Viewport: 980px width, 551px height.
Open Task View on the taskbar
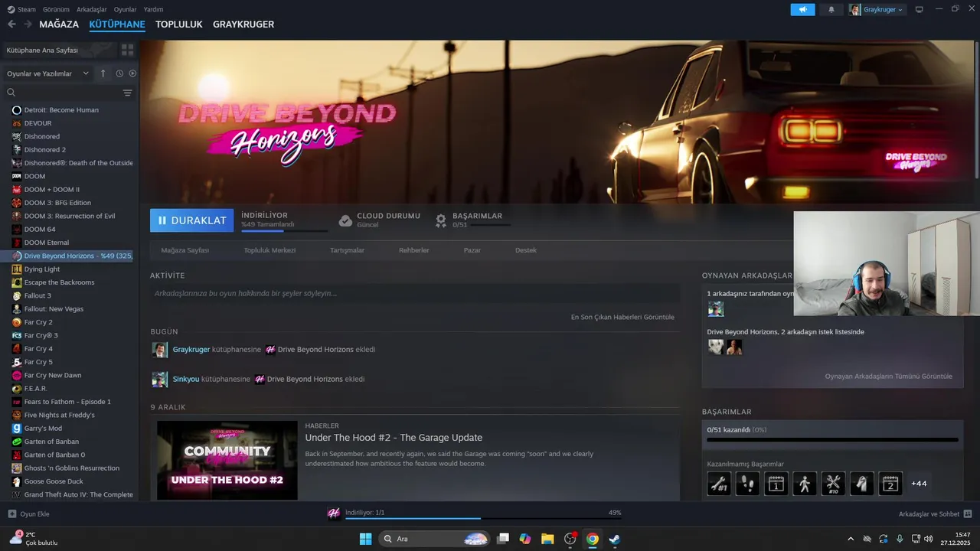503,539
